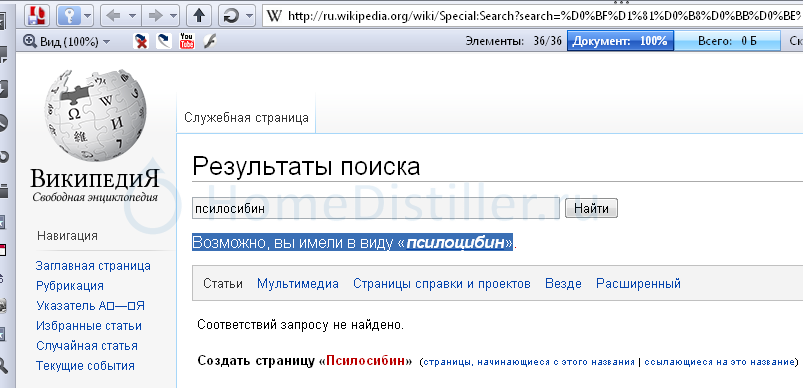Switch to the Везде search tab

coord(563,284)
